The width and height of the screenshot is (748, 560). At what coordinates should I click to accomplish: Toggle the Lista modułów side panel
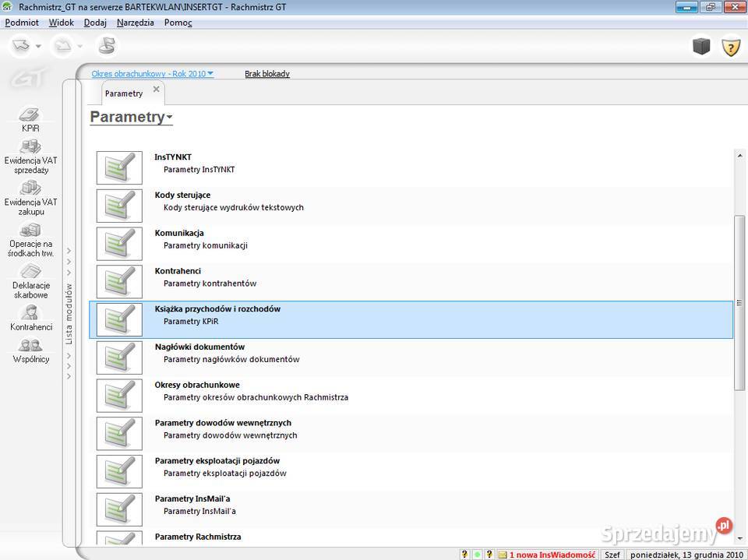coord(69,313)
